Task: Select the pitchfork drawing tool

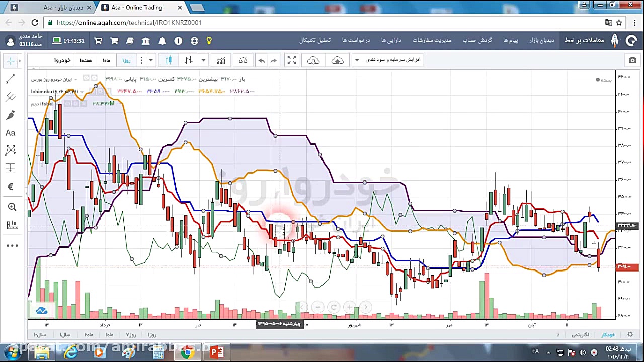Action: [10, 97]
